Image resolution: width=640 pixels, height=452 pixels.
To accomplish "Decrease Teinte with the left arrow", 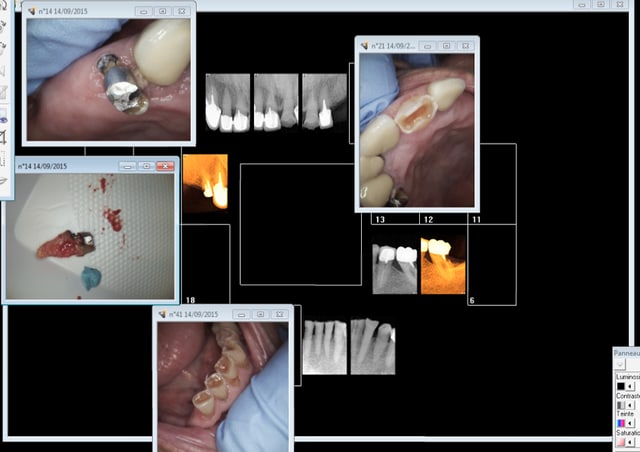I will coord(631,423).
